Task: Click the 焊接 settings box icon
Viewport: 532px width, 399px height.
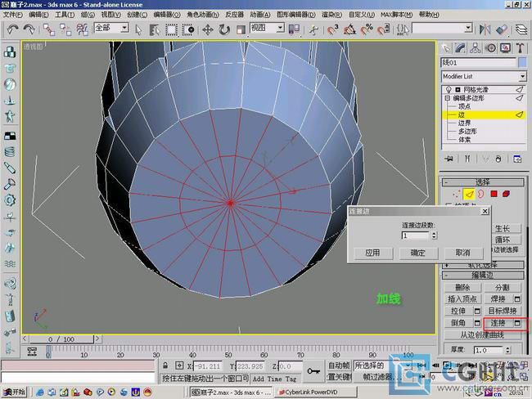Action: (x=517, y=299)
